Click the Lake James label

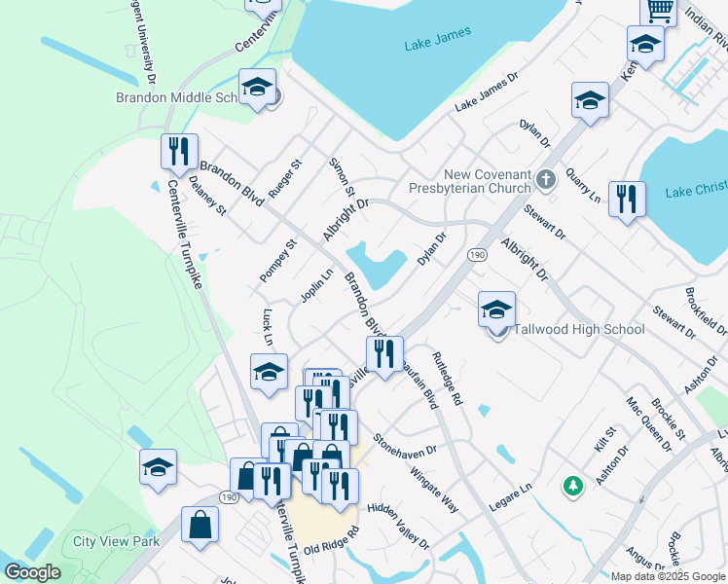pos(438,39)
